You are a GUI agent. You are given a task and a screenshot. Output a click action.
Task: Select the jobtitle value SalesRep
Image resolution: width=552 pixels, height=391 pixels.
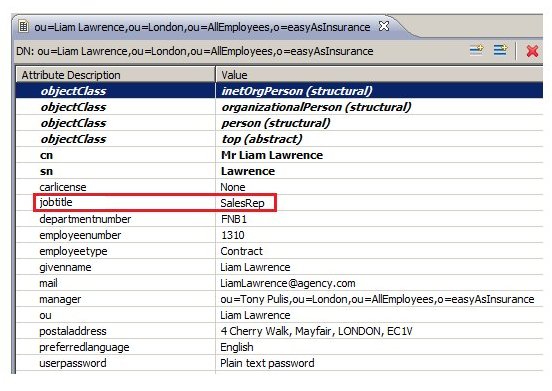click(x=242, y=203)
